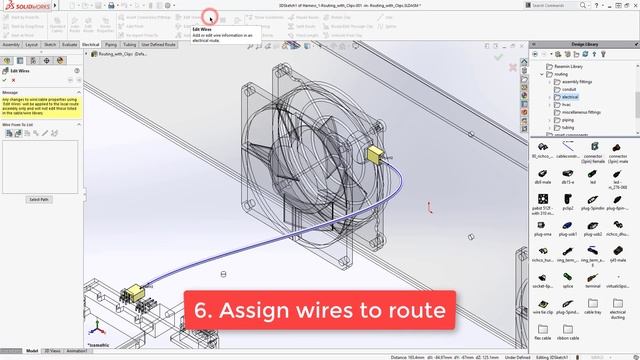This screenshot has width=640, height=360.
Task: Switch to the Model bottom tab
Action: coord(32,351)
